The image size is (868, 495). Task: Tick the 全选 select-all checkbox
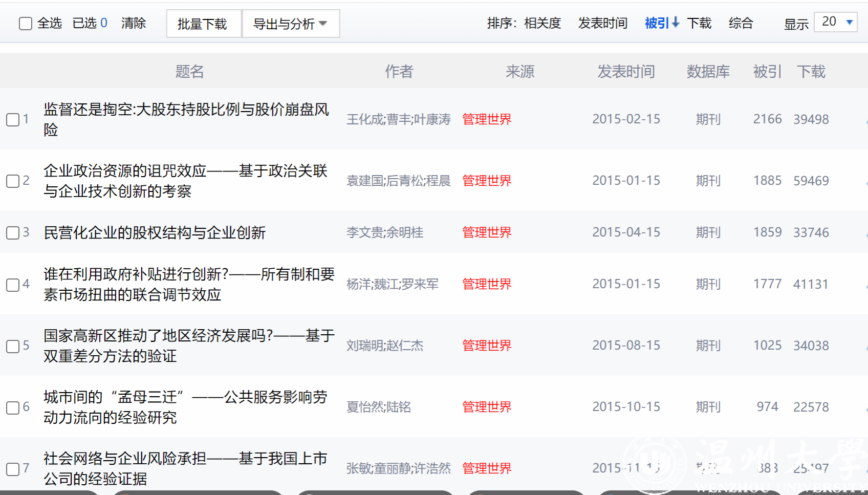25,24
